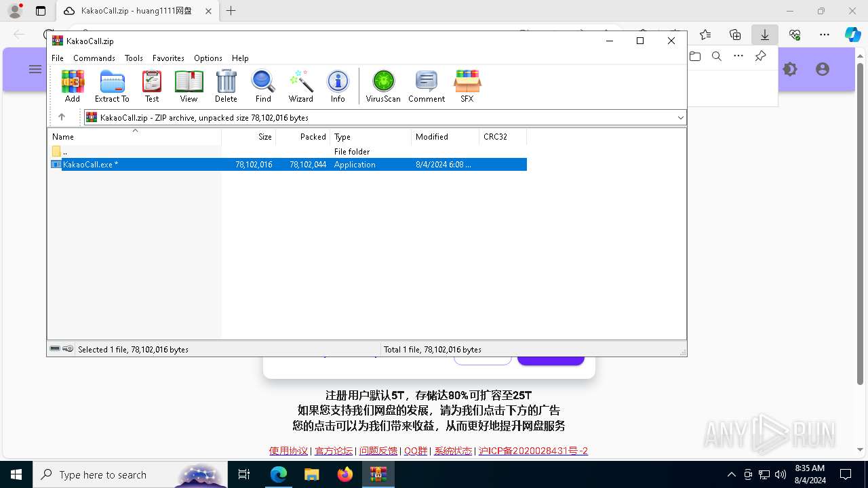
Task: Go up one folder level arrow
Action: click(x=62, y=117)
